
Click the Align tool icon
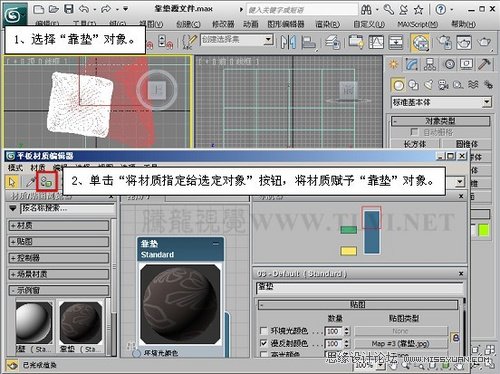(x=309, y=42)
